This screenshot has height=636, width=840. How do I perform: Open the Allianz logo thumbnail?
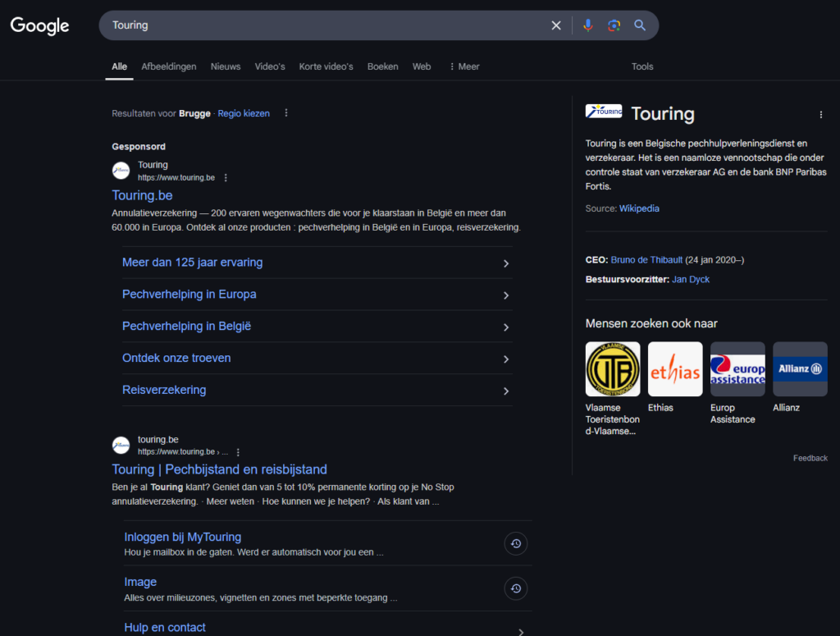click(800, 369)
